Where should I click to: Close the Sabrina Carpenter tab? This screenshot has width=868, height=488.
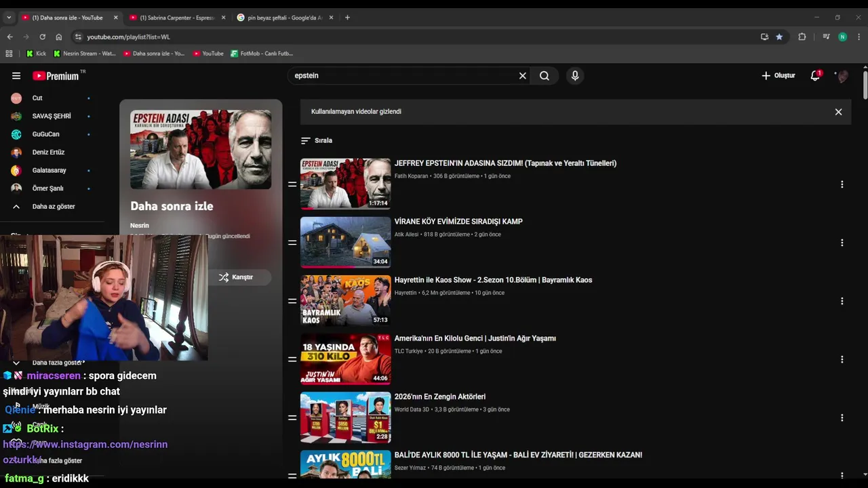pos(223,18)
